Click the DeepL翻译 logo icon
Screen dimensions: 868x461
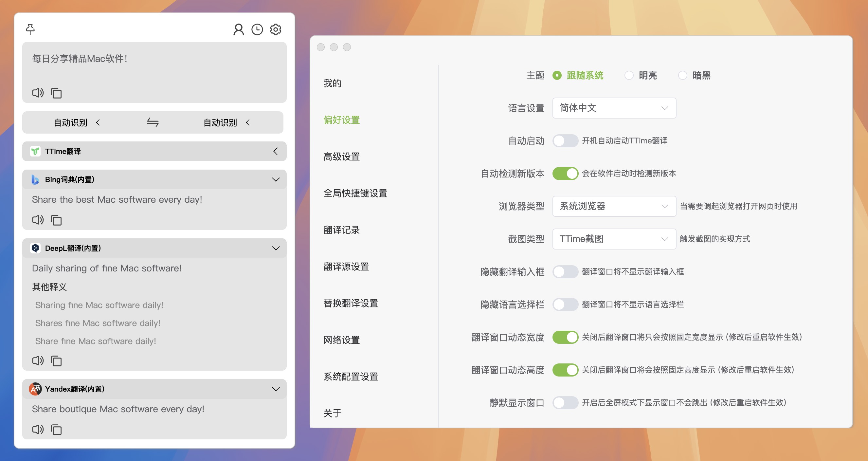[x=35, y=248]
